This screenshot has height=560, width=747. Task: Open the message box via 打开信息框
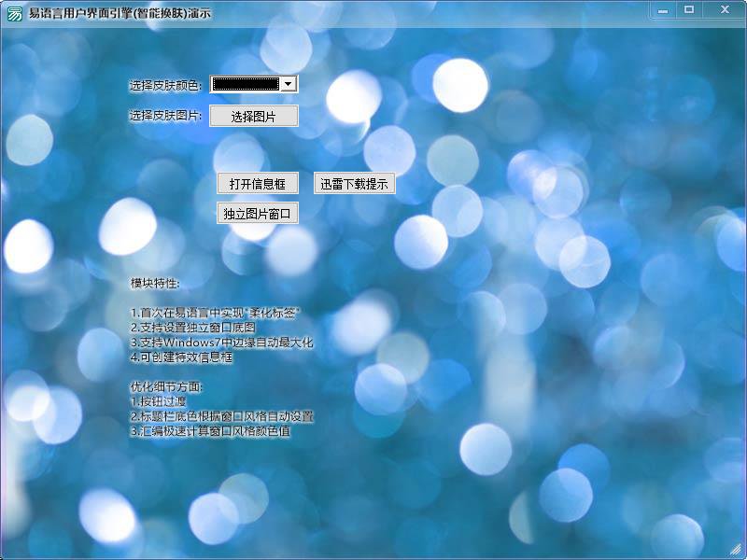[x=257, y=184]
